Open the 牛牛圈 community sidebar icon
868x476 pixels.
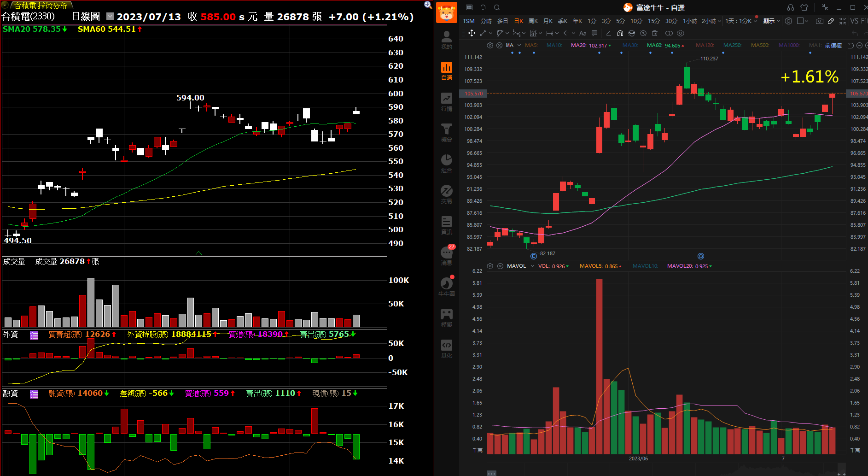coord(447,287)
